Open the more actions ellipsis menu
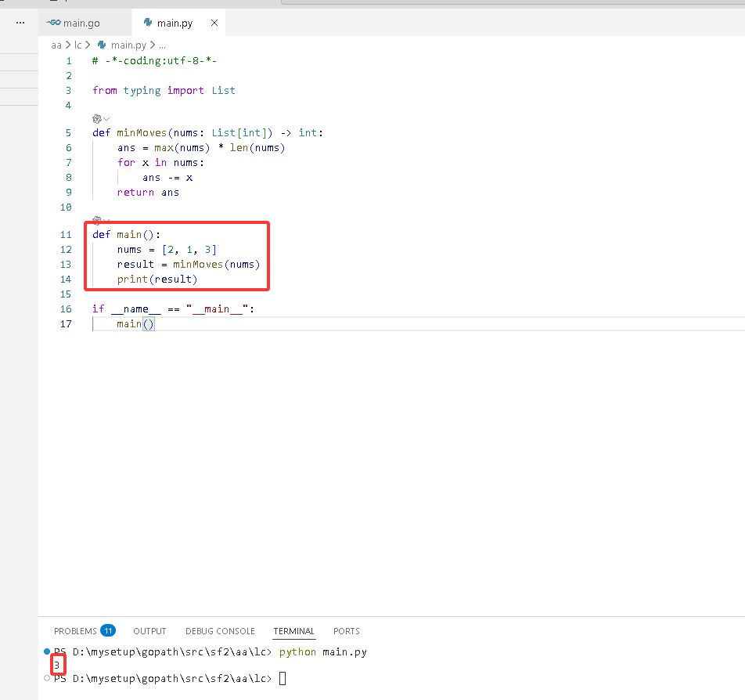The height and width of the screenshot is (700, 745). pos(20,23)
